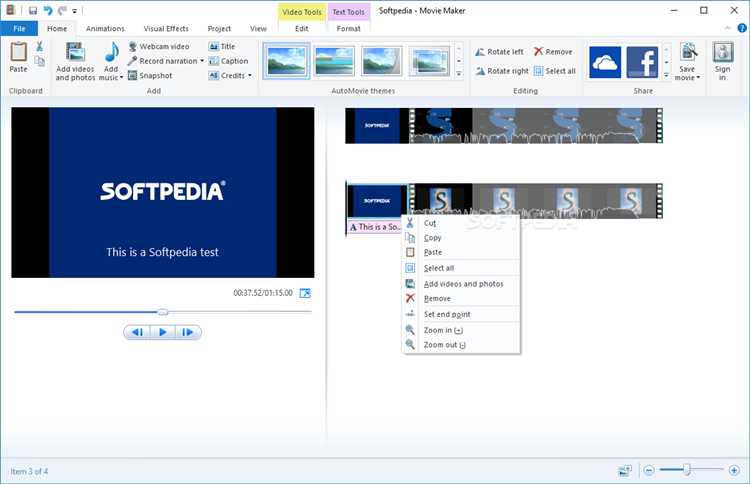Open the Save movie dropdown arrow
The image size is (750, 484).
pos(698,77)
